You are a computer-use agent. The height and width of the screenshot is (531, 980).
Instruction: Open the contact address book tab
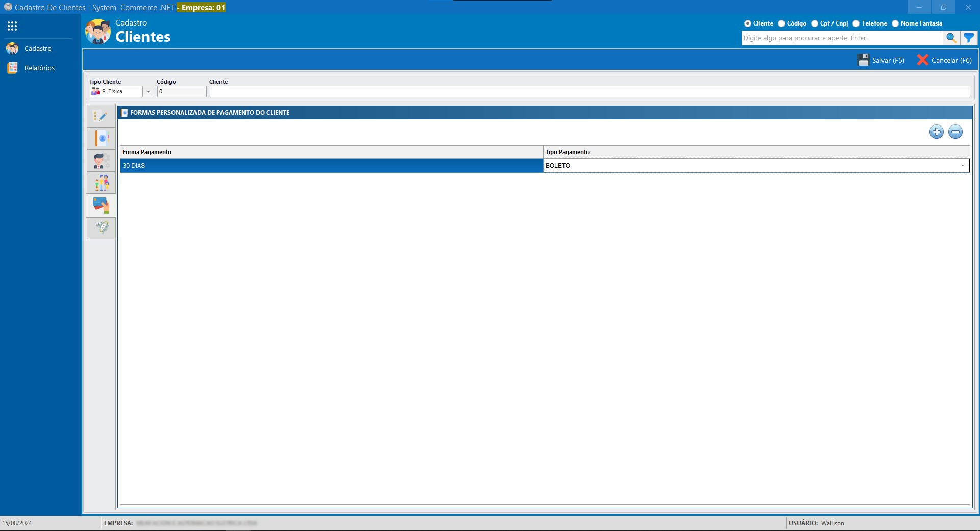click(101, 138)
